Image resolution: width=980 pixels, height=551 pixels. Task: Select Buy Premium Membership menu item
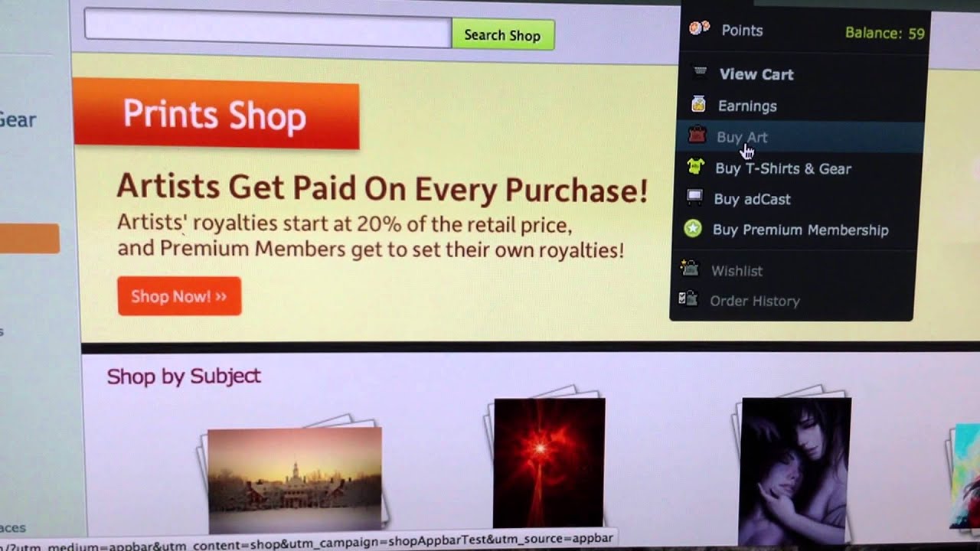pos(800,230)
